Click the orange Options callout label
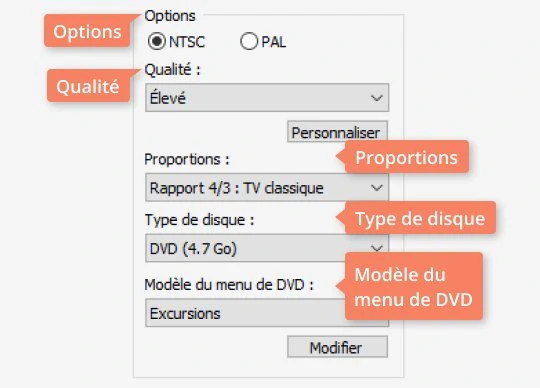The height and width of the screenshot is (388, 540). [x=87, y=31]
